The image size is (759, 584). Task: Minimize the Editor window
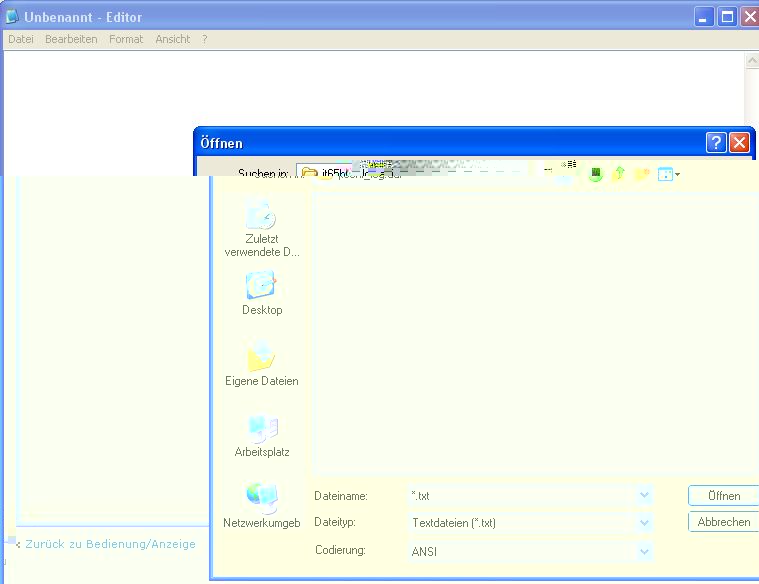704,17
